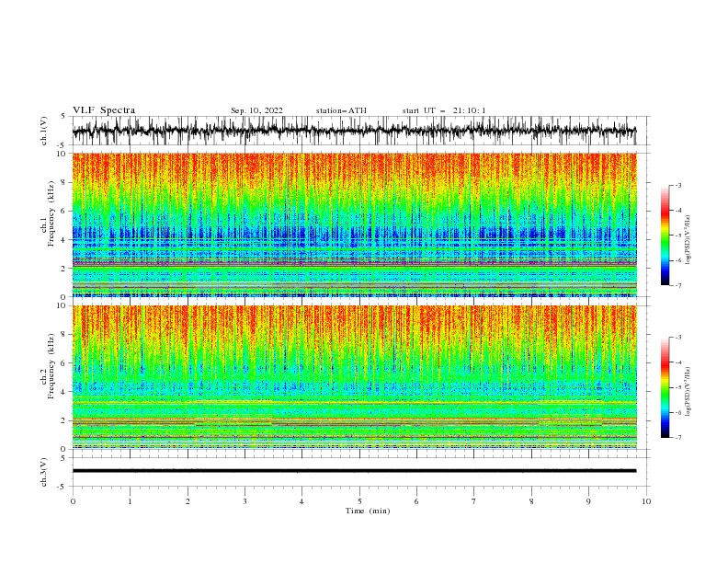Click the 'station=ATH' label
This screenshot has height=563, width=728.
coord(341,110)
